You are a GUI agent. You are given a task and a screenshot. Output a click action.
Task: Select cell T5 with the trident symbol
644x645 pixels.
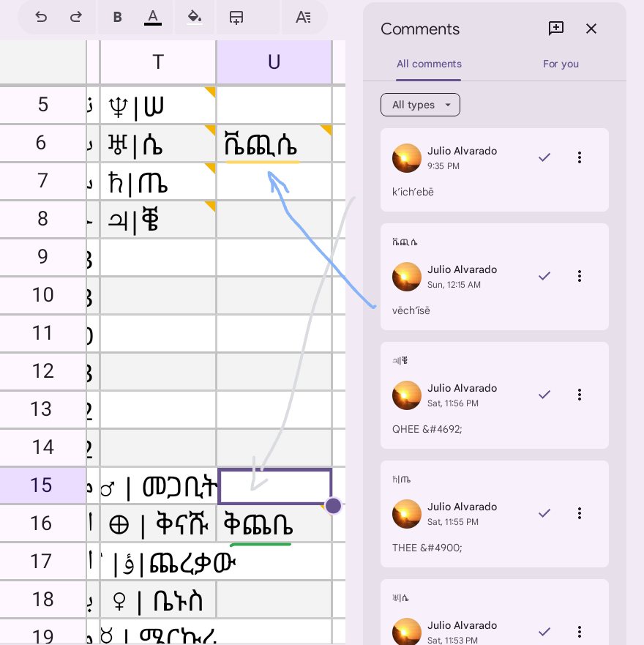pos(158,105)
